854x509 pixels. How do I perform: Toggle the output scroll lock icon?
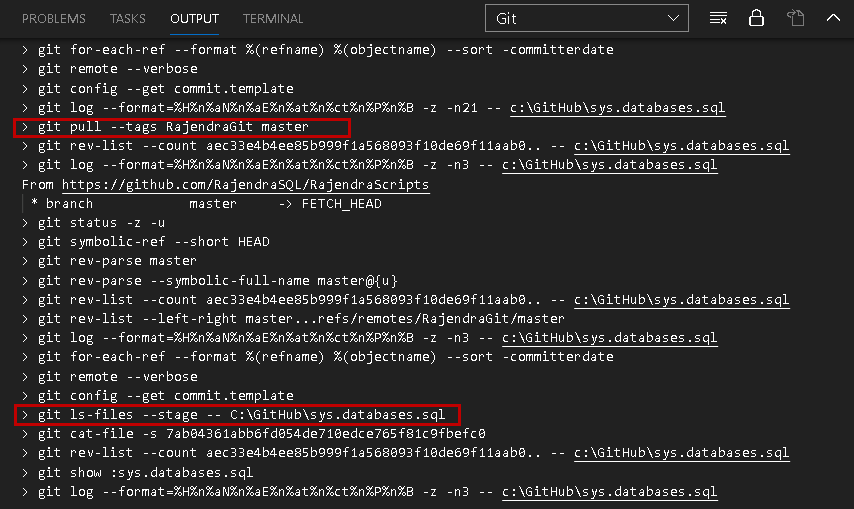pos(756,19)
